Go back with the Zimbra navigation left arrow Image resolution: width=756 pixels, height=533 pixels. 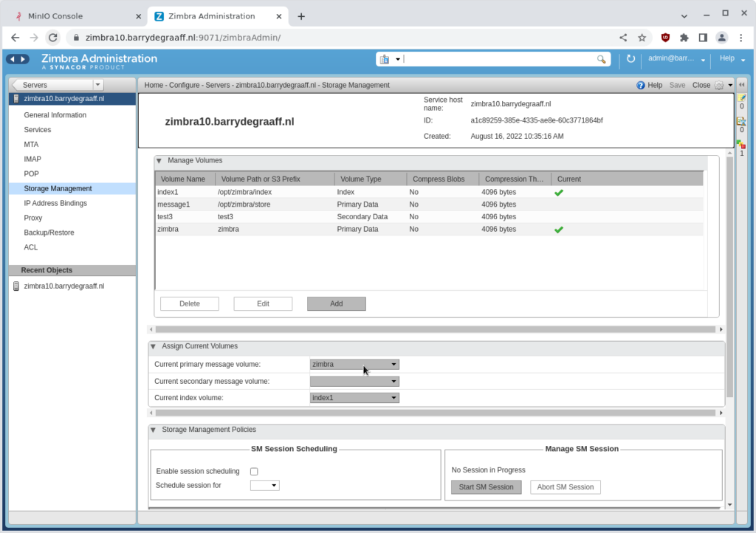[13, 59]
